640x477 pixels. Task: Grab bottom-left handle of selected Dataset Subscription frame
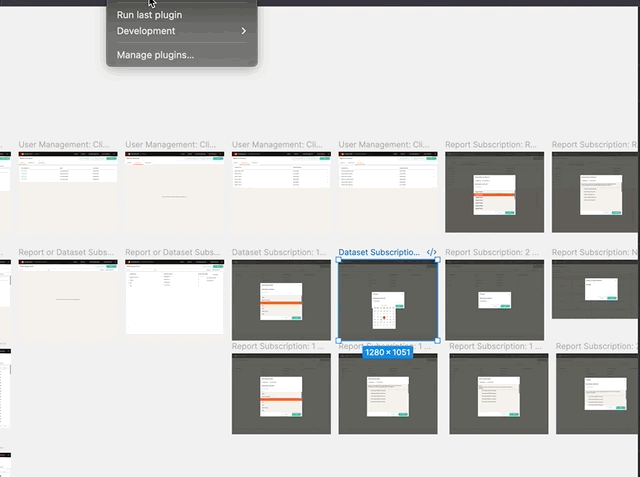coord(338,340)
